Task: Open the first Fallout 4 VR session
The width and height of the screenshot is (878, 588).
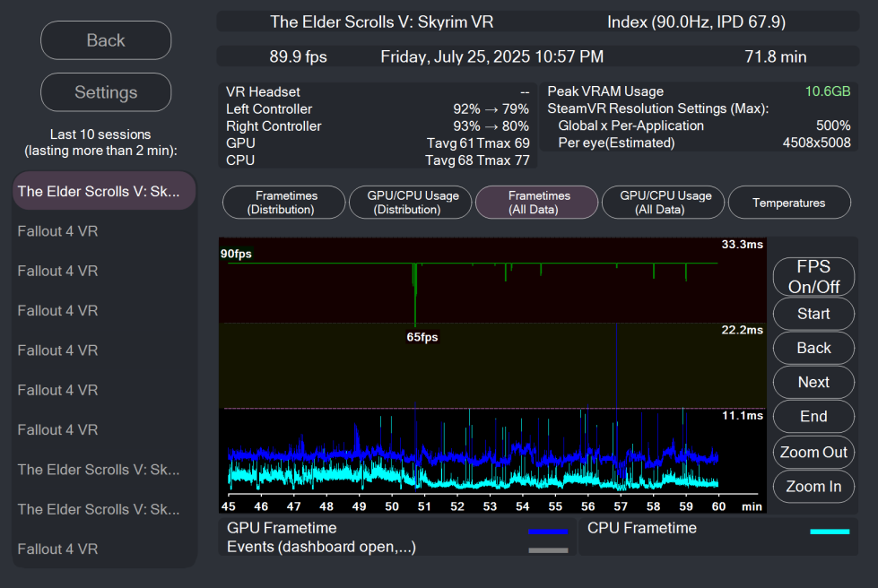Action: (104, 231)
